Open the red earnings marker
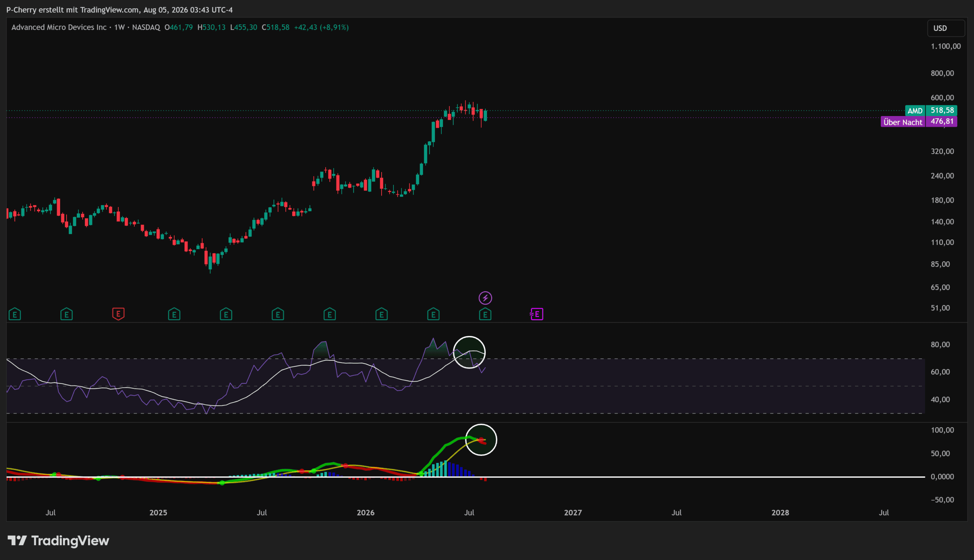This screenshot has height=560, width=974. (x=118, y=314)
